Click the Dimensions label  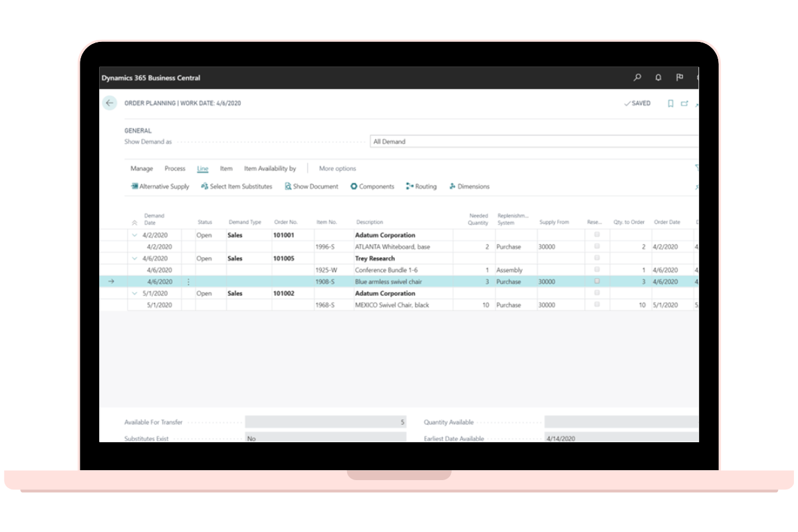point(473,187)
